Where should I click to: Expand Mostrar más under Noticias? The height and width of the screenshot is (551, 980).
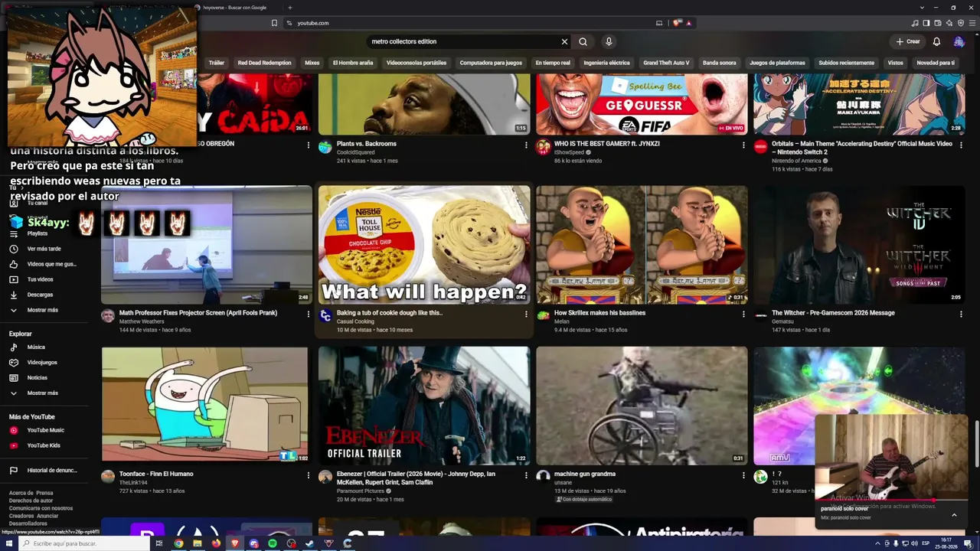coord(44,393)
